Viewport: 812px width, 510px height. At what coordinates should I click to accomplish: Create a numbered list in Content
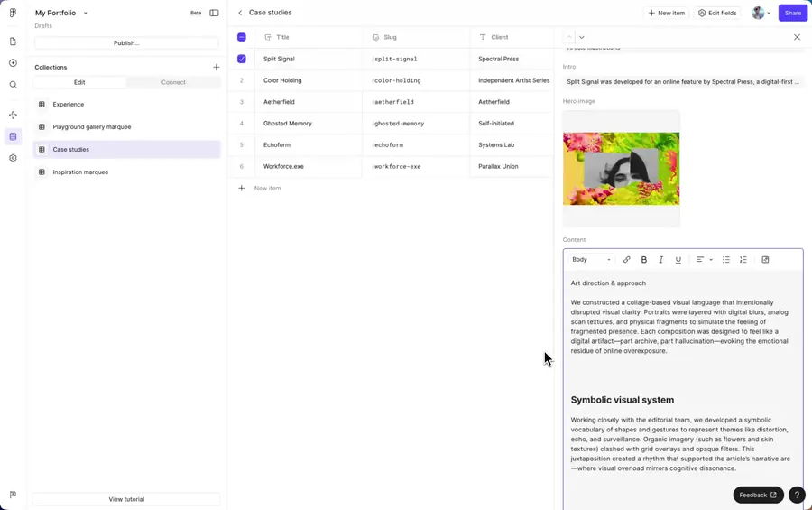click(x=743, y=260)
